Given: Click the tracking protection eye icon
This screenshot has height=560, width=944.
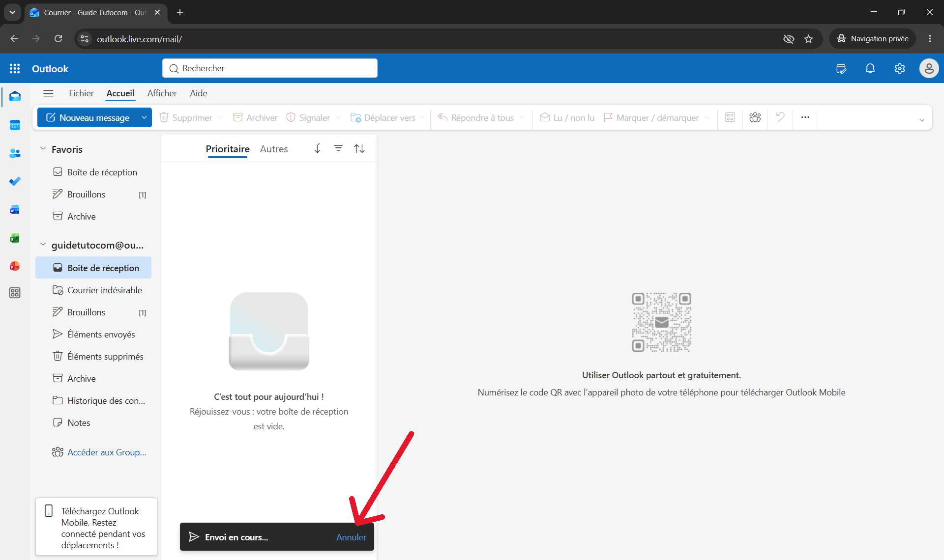Looking at the screenshot, I should [789, 39].
